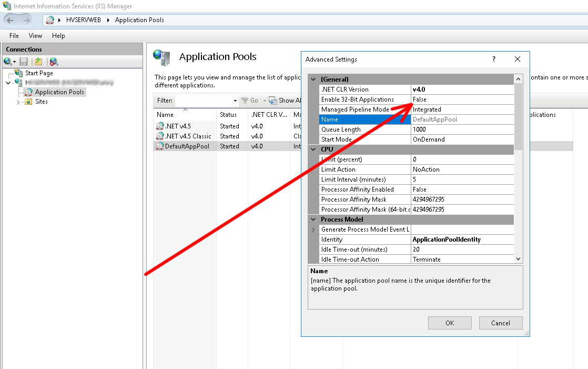
Task: Click the .NET v4.5 Classic pool icon
Action: (x=160, y=136)
